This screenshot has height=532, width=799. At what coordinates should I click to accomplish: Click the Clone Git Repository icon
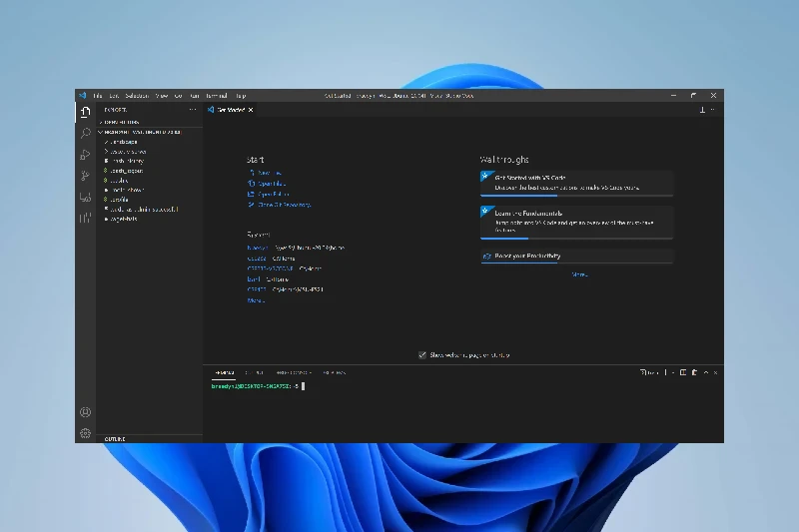pyautogui.click(x=251, y=205)
